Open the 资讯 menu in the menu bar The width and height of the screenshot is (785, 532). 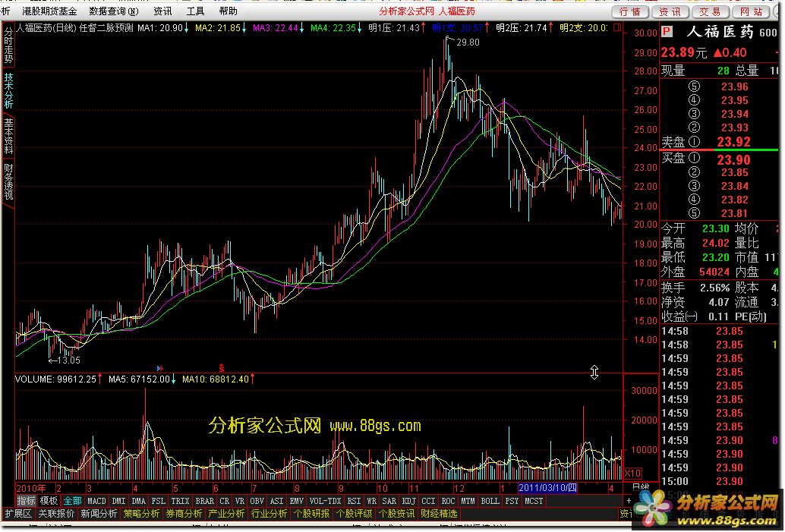162,11
